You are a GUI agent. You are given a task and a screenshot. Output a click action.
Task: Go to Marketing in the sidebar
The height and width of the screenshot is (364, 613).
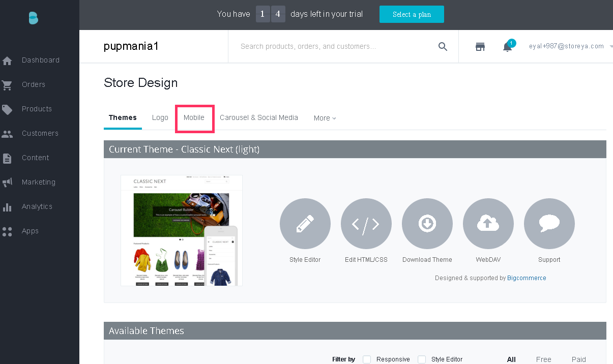click(38, 182)
